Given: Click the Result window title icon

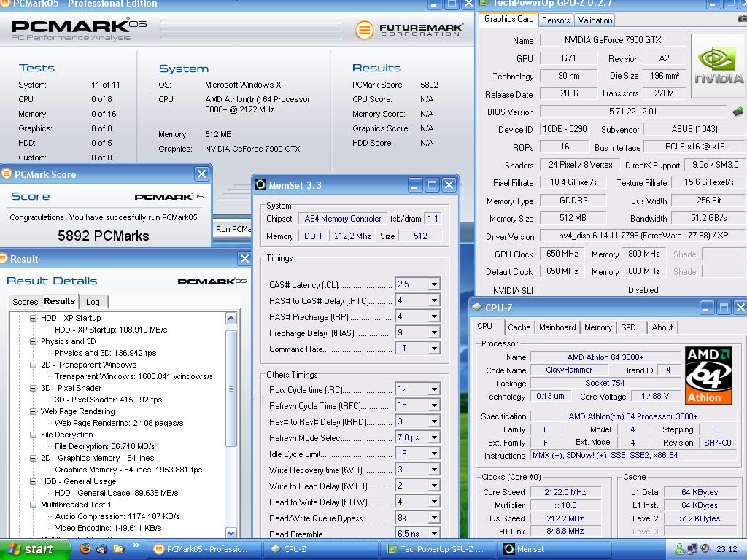Looking at the screenshot, I should [x=4, y=259].
